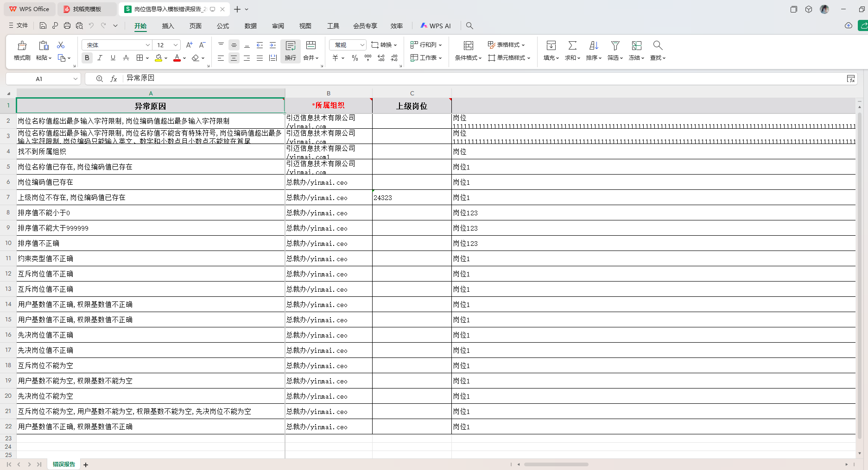The width and height of the screenshot is (868, 470).
Task: Click the WPS AI button
Action: (x=436, y=26)
